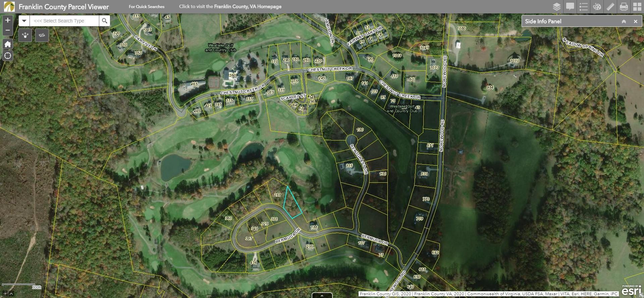644x298 pixels.
Task: Open the arrows-from-point widget
Action: [25, 35]
